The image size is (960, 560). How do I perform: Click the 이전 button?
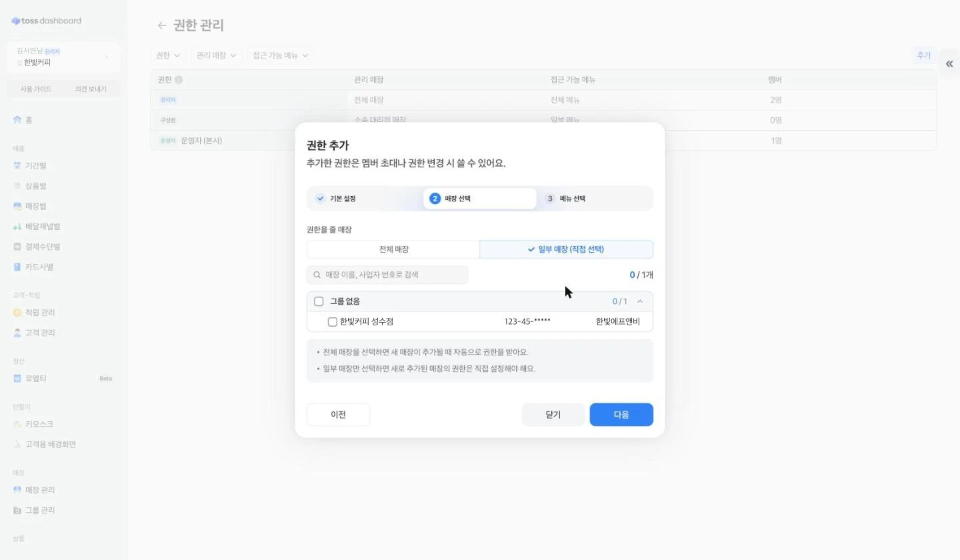pyautogui.click(x=338, y=415)
